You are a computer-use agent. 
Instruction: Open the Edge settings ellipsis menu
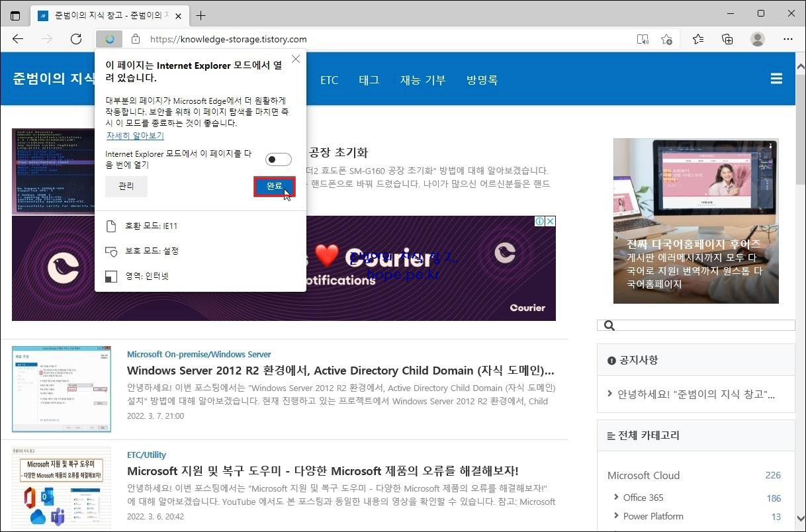(787, 39)
